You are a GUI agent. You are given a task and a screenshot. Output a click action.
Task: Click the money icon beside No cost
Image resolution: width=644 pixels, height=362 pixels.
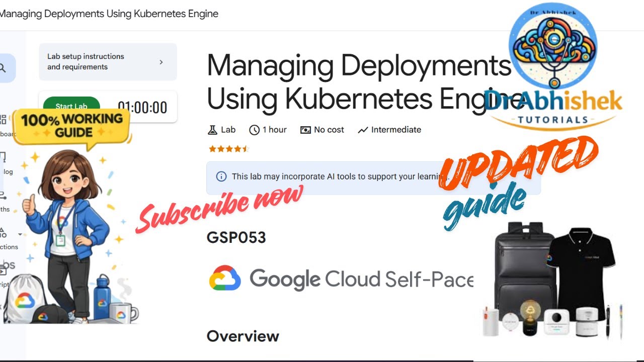(x=305, y=130)
